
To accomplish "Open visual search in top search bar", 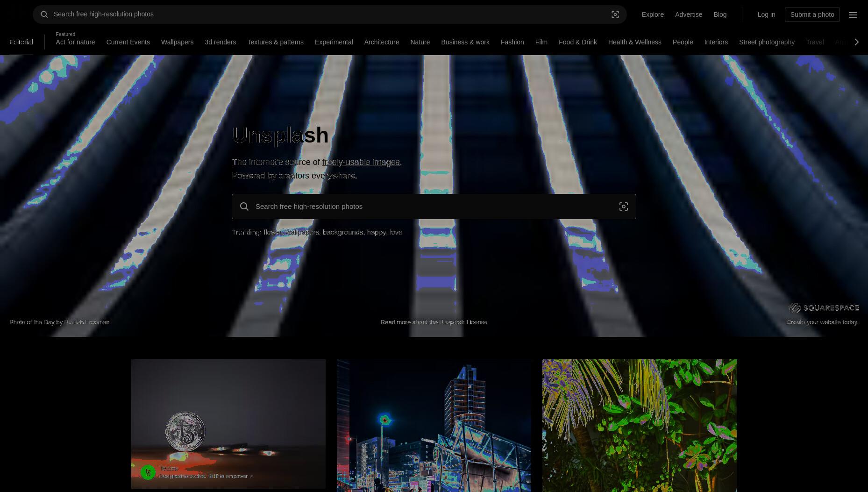I will (615, 14).
